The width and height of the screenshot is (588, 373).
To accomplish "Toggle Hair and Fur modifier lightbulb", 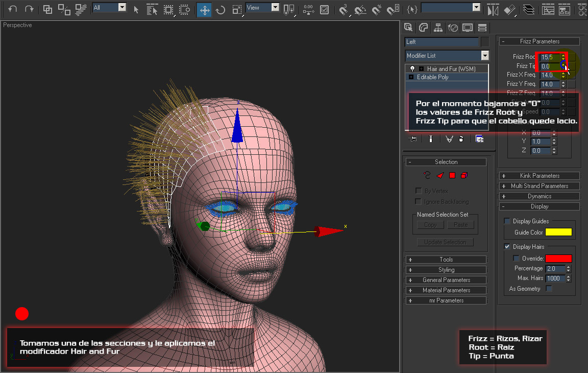I will pyautogui.click(x=412, y=68).
